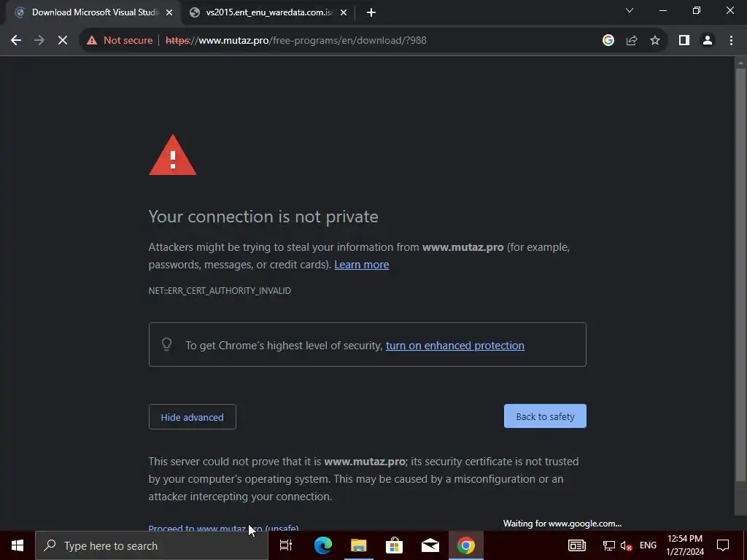This screenshot has height=560, width=747.
Task: Toggle the side panel
Action: tap(684, 41)
